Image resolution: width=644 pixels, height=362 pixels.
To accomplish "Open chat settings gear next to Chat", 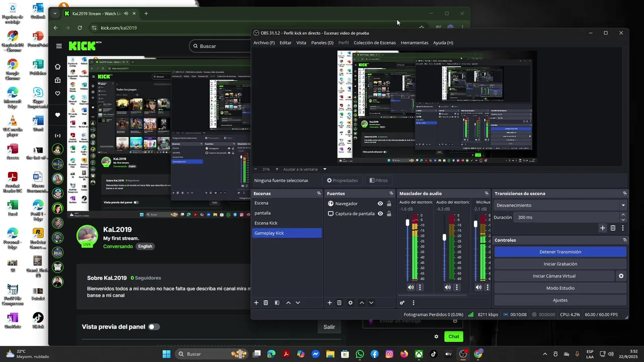I will pyautogui.click(x=436, y=337).
